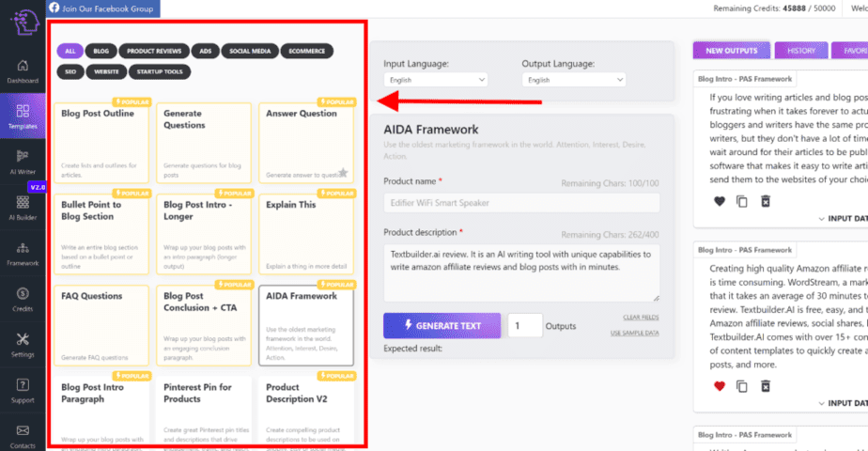The image size is (868, 451).
Task: Select the BLOG category filter
Action: click(101, 51)
